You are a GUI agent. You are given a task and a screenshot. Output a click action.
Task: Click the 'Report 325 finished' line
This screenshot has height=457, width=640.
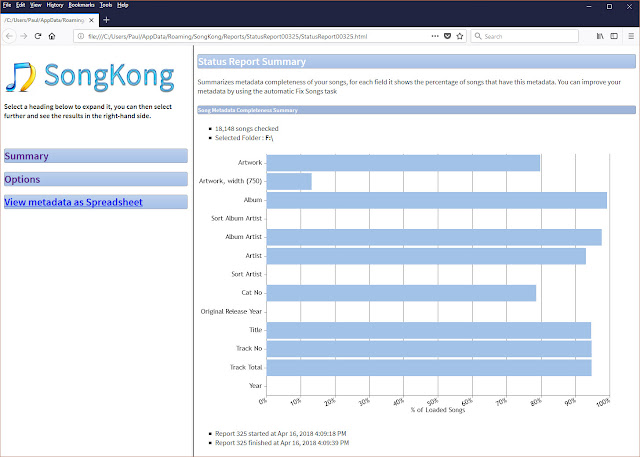click(282, 443)
